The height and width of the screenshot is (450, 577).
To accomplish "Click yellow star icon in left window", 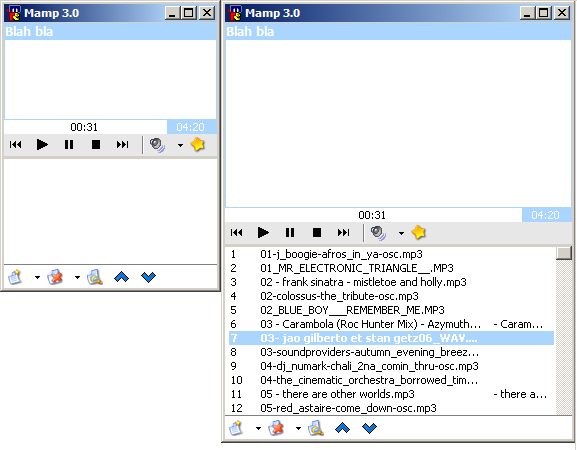I will click(198, 144).
